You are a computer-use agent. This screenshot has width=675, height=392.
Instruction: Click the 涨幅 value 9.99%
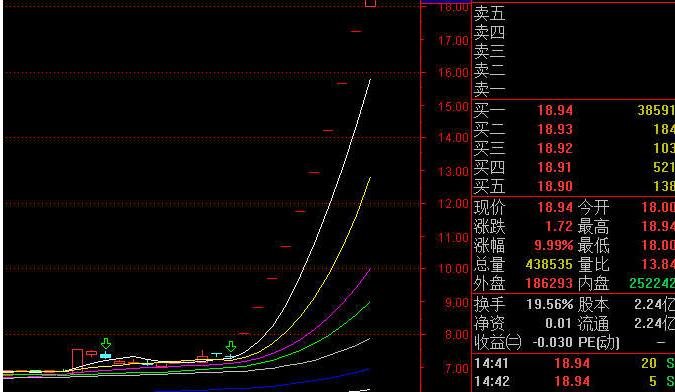pyautogui.click(x=554, y=245)
